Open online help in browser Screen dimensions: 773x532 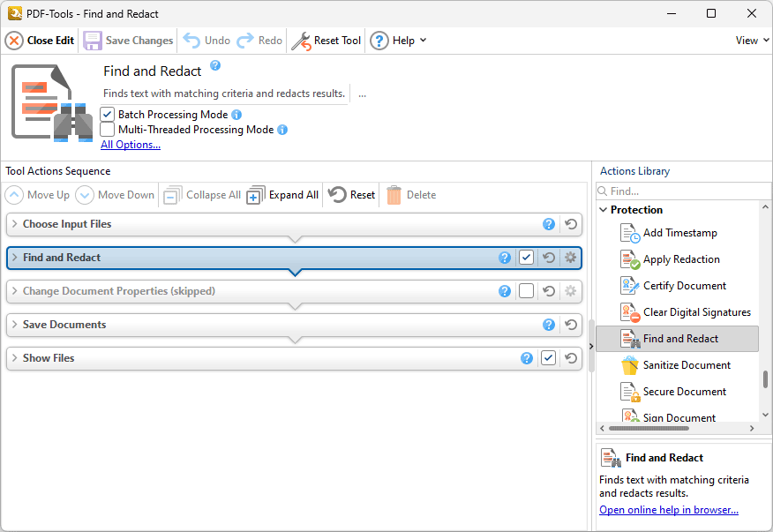click(669, 510)
